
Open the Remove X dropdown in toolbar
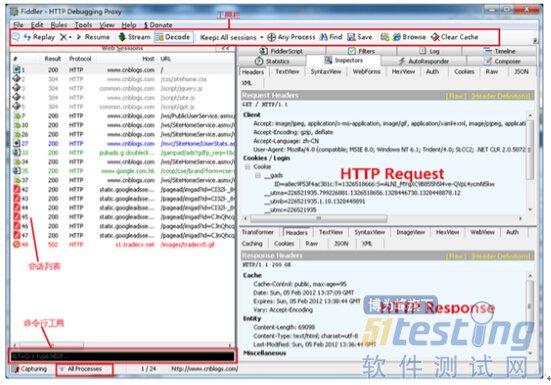(x=66, y=37)
